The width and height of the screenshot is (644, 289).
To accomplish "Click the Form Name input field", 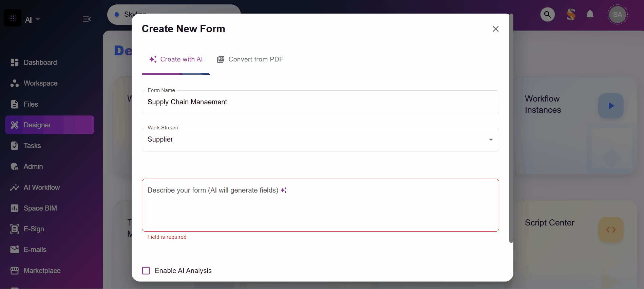I will pyautogui.click(x=320, y=102).
